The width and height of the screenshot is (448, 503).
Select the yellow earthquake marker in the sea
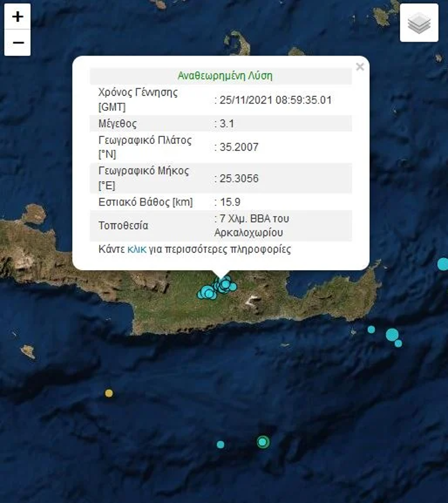(109, 393)
